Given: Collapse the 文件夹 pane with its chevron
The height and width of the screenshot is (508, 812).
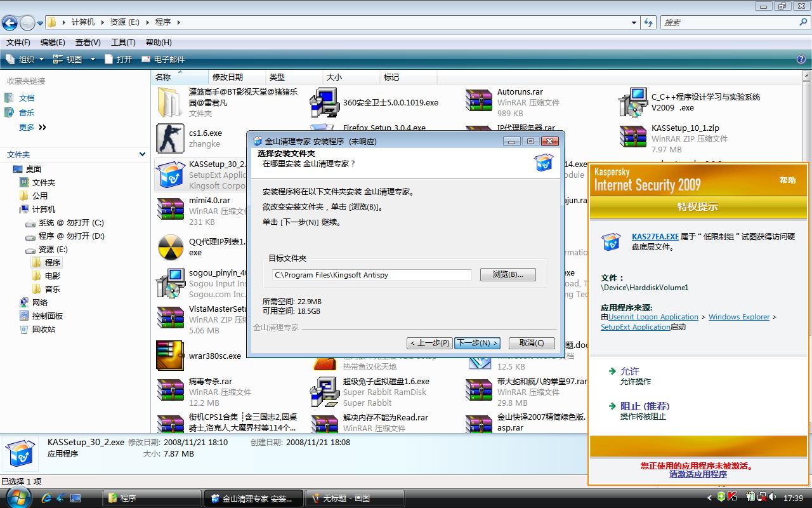Looking at the screenshot, I should (x=142, y=154).
